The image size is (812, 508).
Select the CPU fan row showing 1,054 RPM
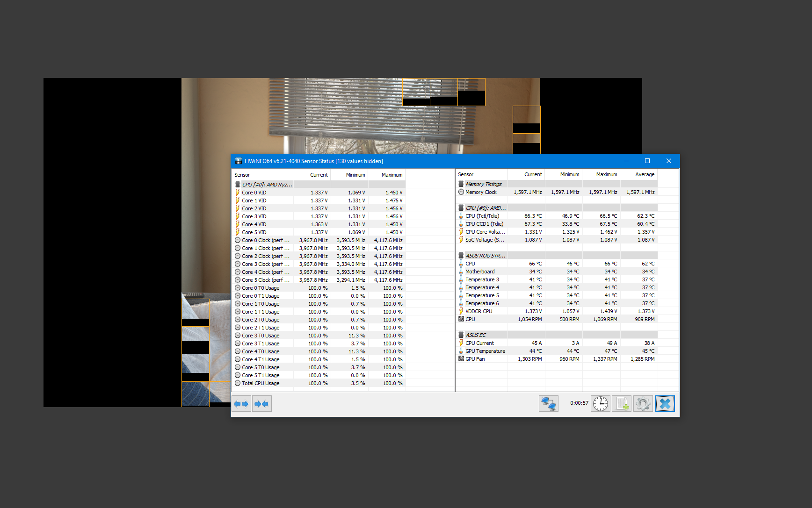(557, 319)
